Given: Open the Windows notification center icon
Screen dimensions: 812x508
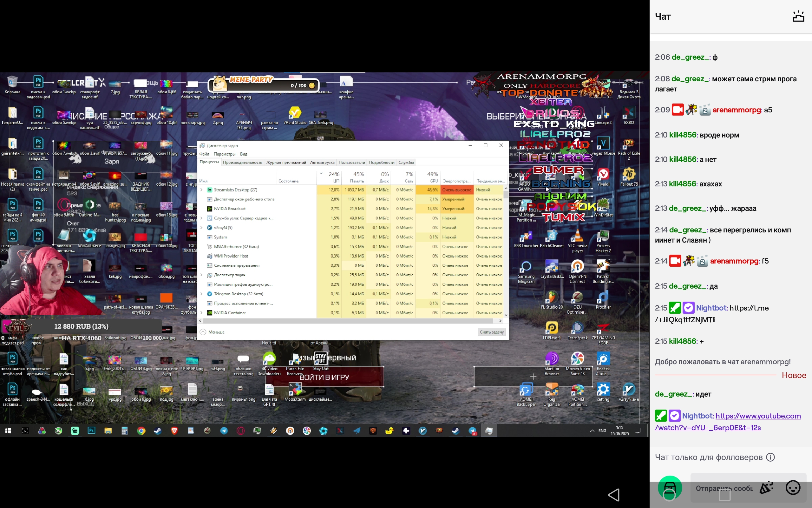Looking at the screenshot, I should [638, 431].
